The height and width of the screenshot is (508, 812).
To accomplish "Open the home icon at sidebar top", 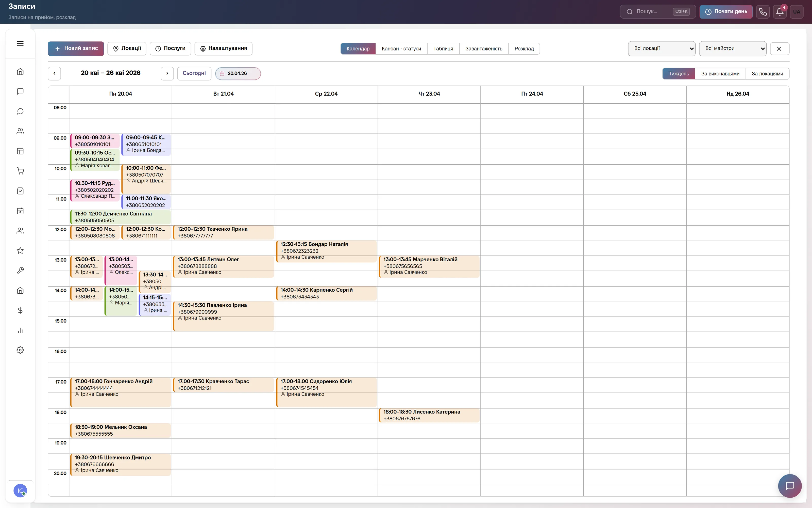I will [20, 72].
